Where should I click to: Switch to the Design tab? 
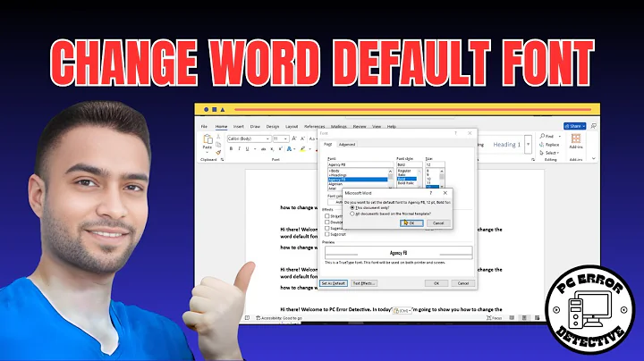[273, 126]
